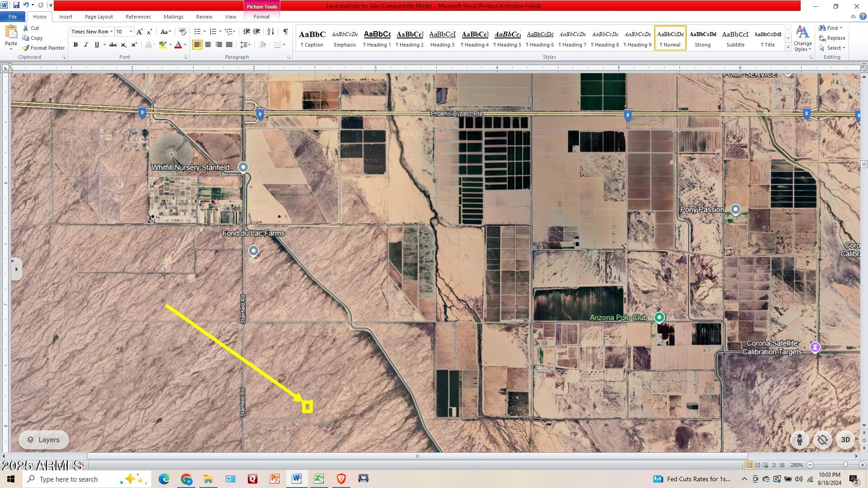The height and width of the screenshot is (488, 868).
Task: Increase paragraph indent
Action: tap(257, 32)
